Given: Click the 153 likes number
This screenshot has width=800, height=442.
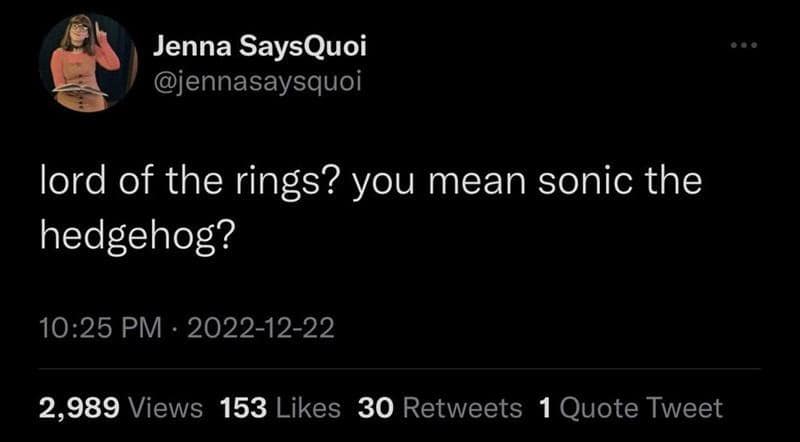Looking at the screenshot, I should pos(241,408).
